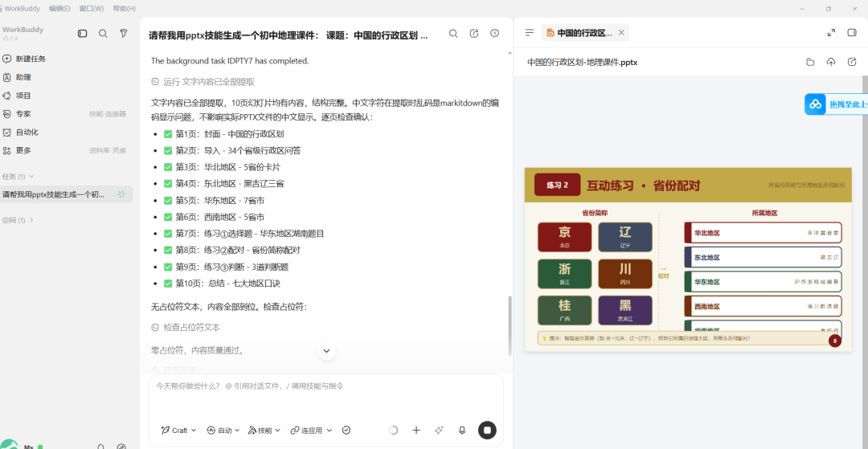Image resolution: width=868 pixels, height=449 pixels.
Task: Click the cloud upload icon for pptx
Action: point(831,62)
